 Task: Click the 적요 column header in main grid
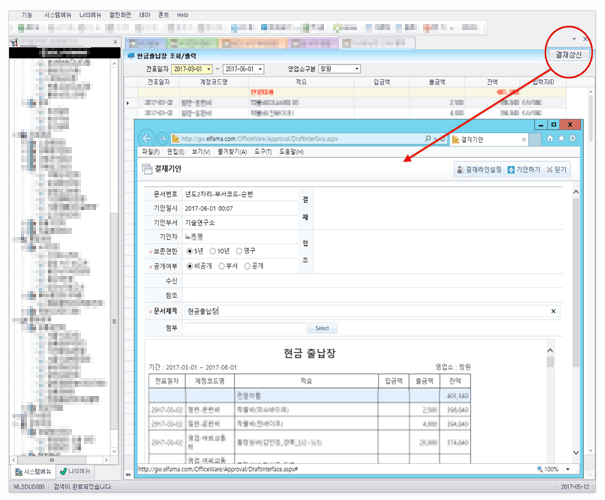coord(301,82)
